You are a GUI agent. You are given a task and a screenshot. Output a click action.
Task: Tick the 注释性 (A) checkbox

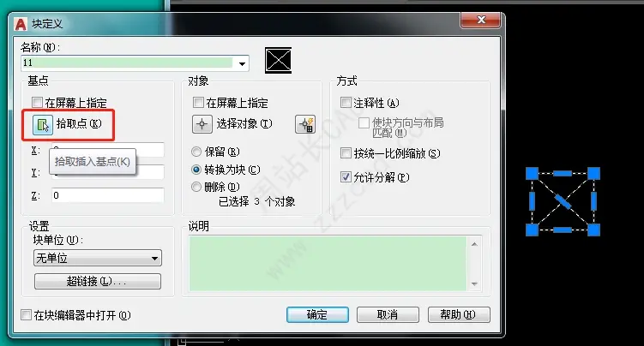coord(346,102)
